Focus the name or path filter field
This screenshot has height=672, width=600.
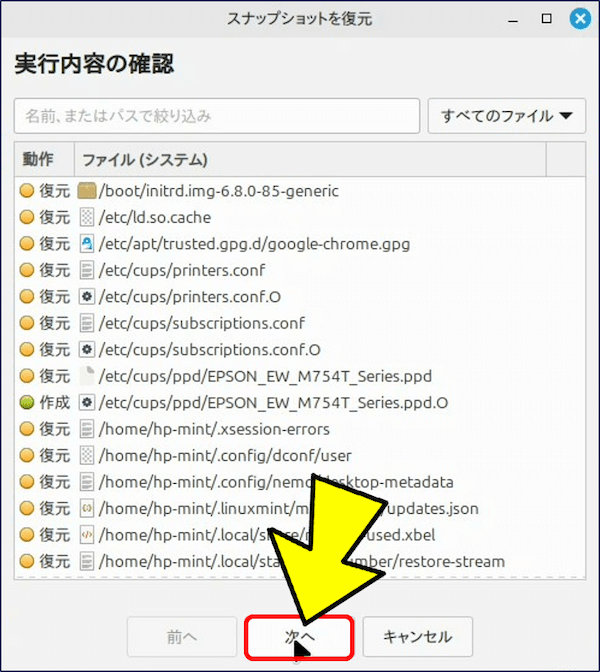[x=217, y=116]
